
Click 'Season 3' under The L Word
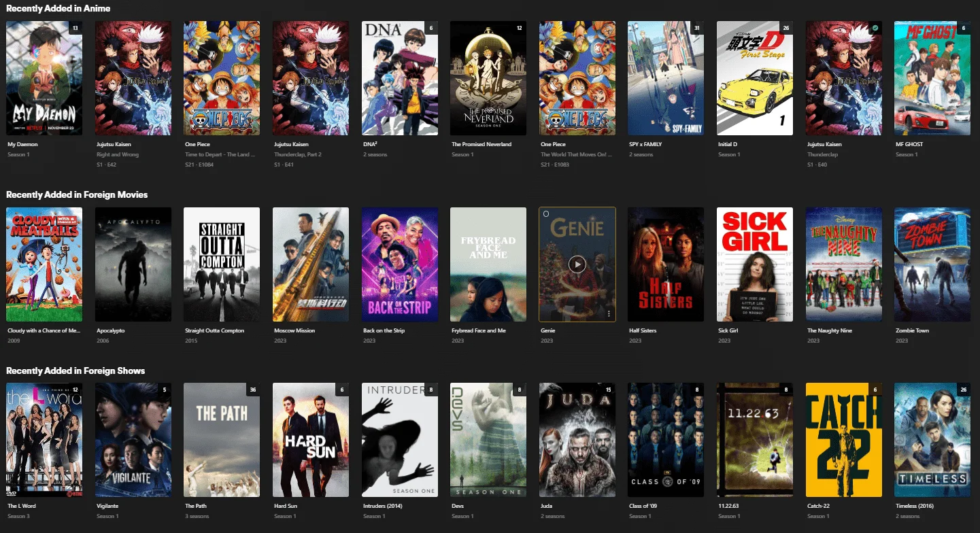pos(18,516)
